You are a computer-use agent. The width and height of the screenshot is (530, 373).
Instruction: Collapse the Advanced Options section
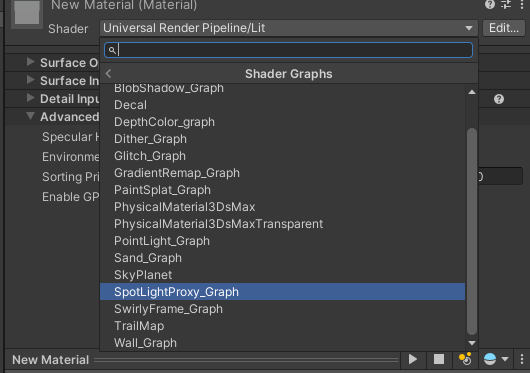coord(30,116)
